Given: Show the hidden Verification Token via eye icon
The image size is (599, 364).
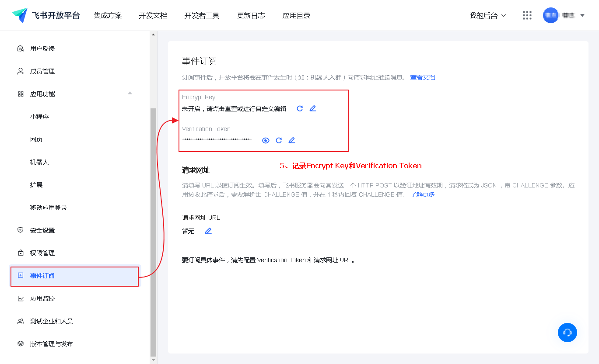Looking at the screenshot, I should [x=266, y=140].
